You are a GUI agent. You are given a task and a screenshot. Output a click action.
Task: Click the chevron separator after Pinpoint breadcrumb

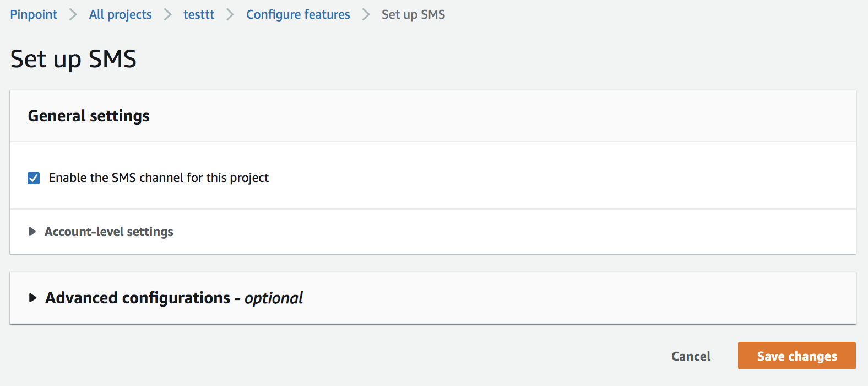pyautogui.click(x=73, y=15)
